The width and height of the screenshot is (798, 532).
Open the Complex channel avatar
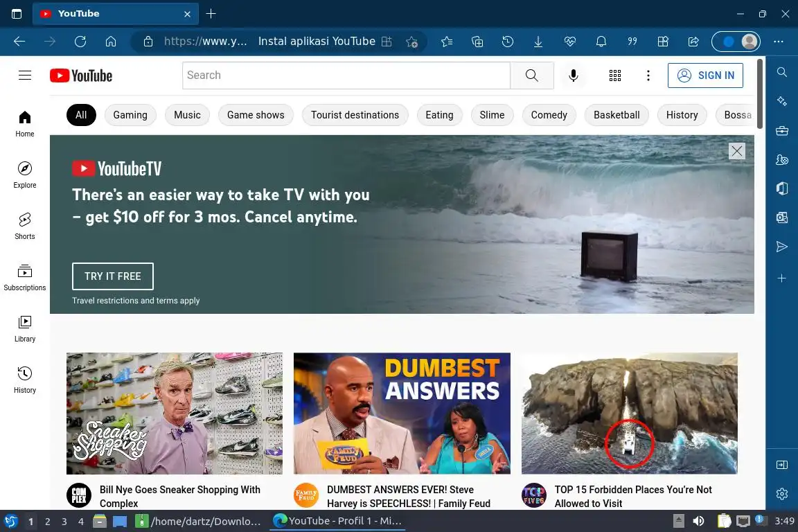tap(79, 495)
